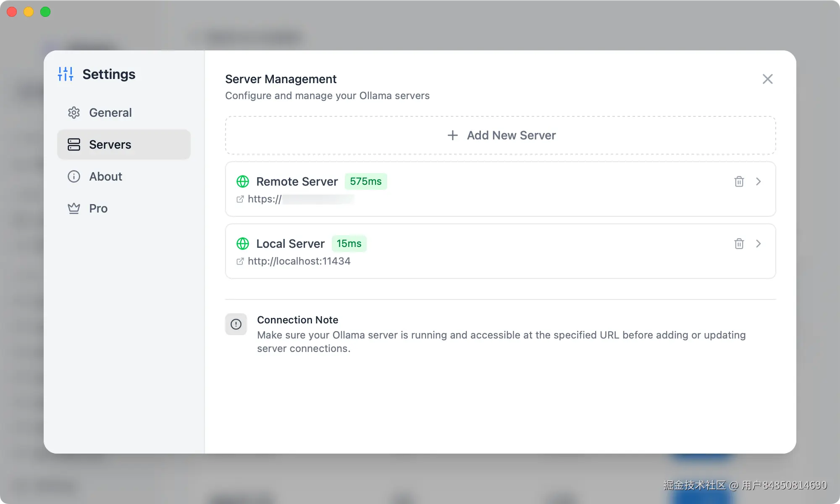
Task: Click the 575ms latency badge
Action: pos(365,181)
